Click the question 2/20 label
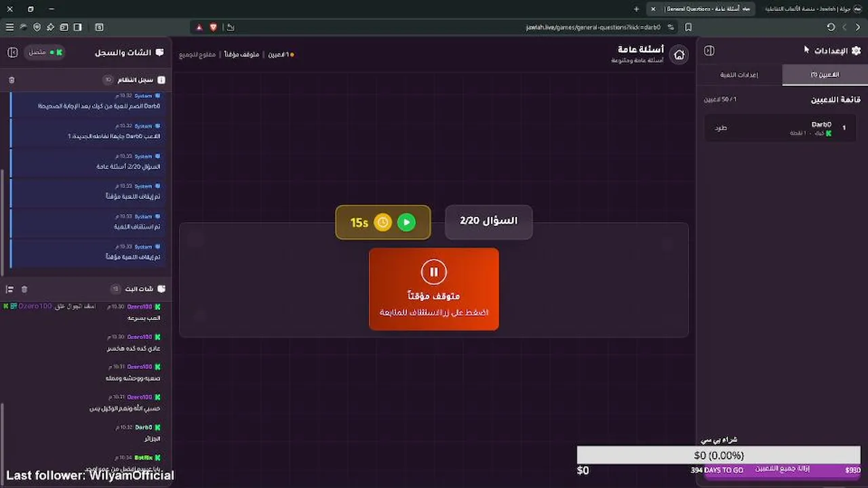The image size is (868, 488). [489, 222]
